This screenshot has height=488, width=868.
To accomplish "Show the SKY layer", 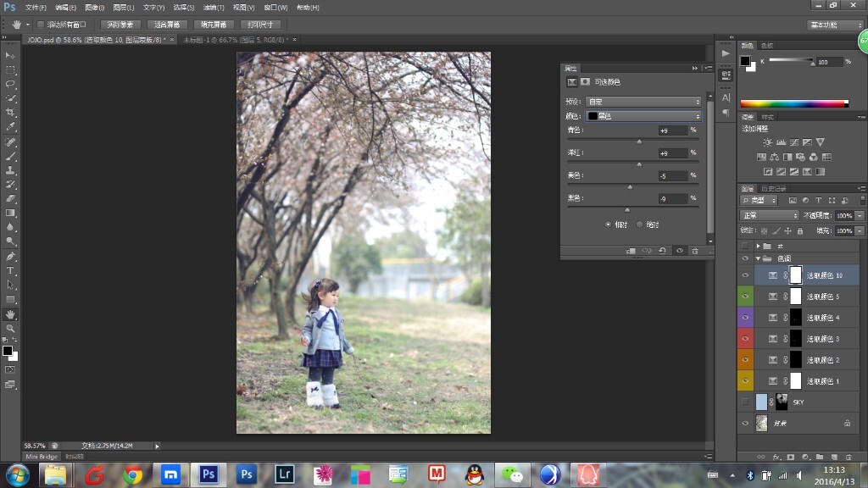I will pos(745,402).
